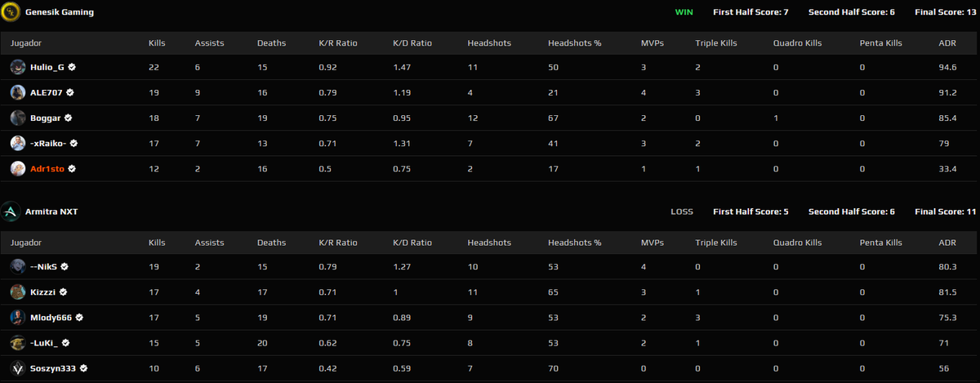Screen dimensions: 980x383
Task: Sort Genesik Gaming table by Headshots %
Action: [575, 43]
